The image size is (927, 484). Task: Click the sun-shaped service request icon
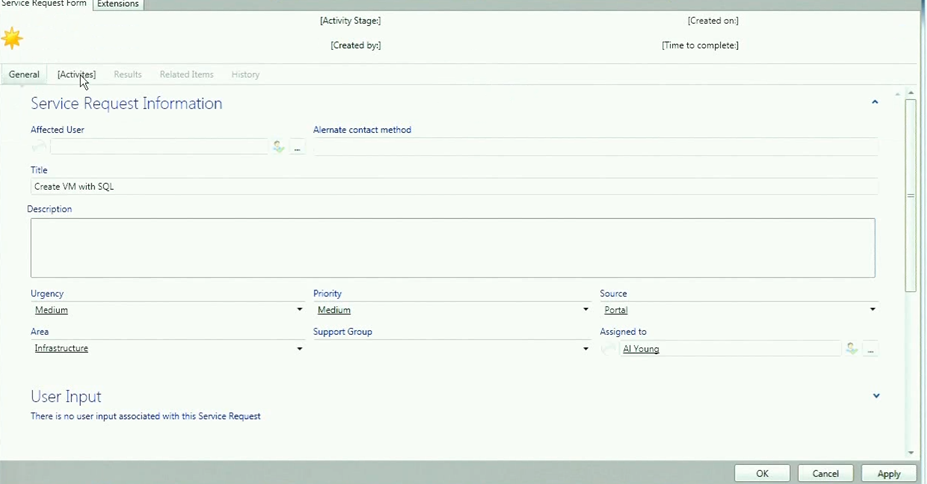[13, 39]
